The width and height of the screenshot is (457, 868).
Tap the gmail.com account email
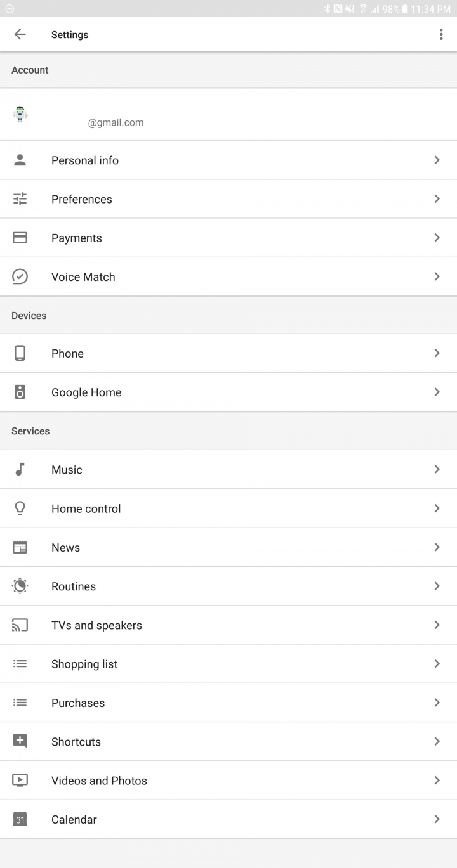click(x=116, y=122)
